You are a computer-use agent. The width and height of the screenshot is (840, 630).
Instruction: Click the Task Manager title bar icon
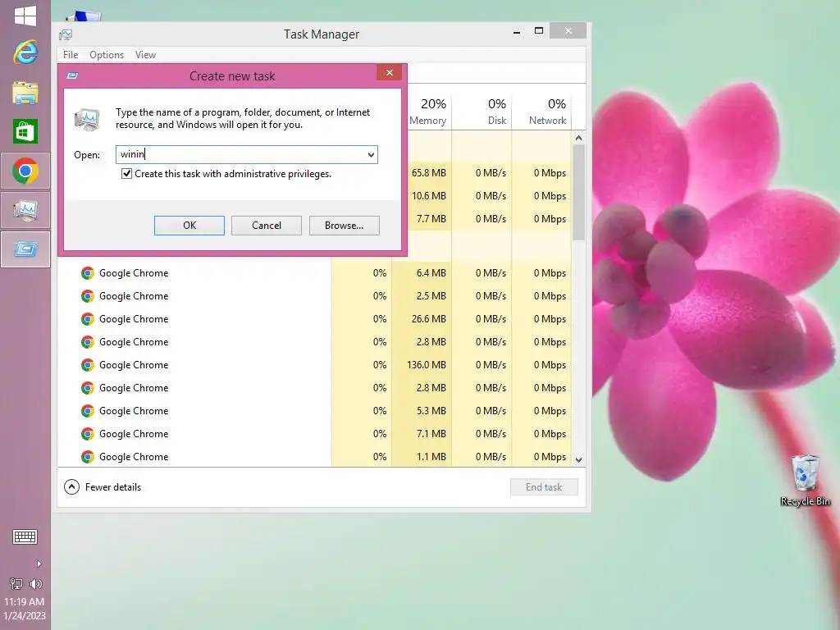click(66, 34)
